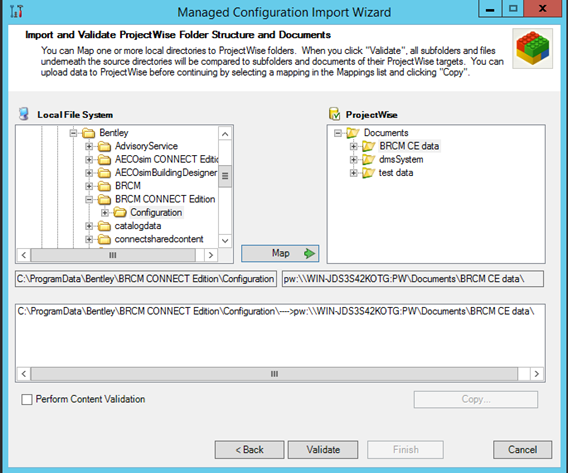Select the test data label
Image resolution: width=568 pixels, height=473 pixels.
[x=396, y=173]
